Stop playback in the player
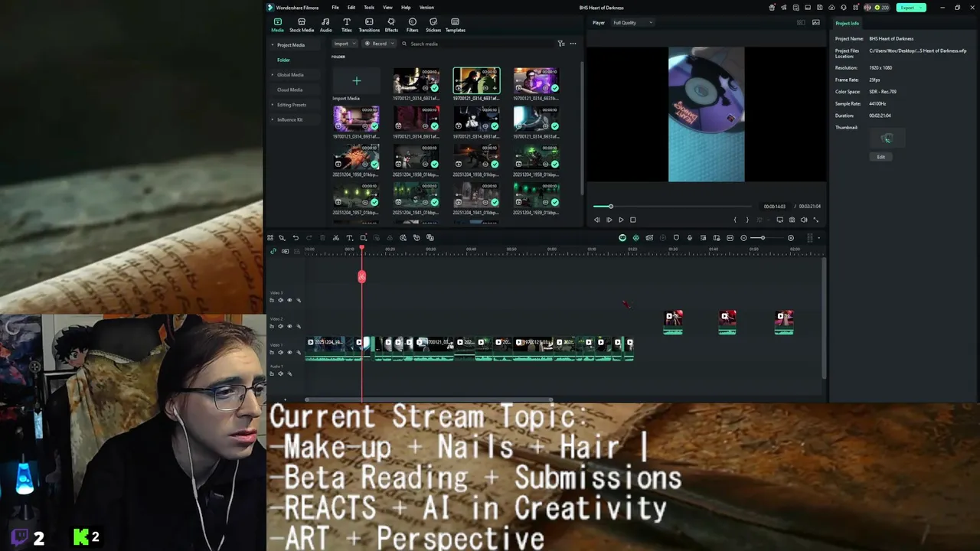The width and height of the screenshot is (980, 551). click(632, 220)
